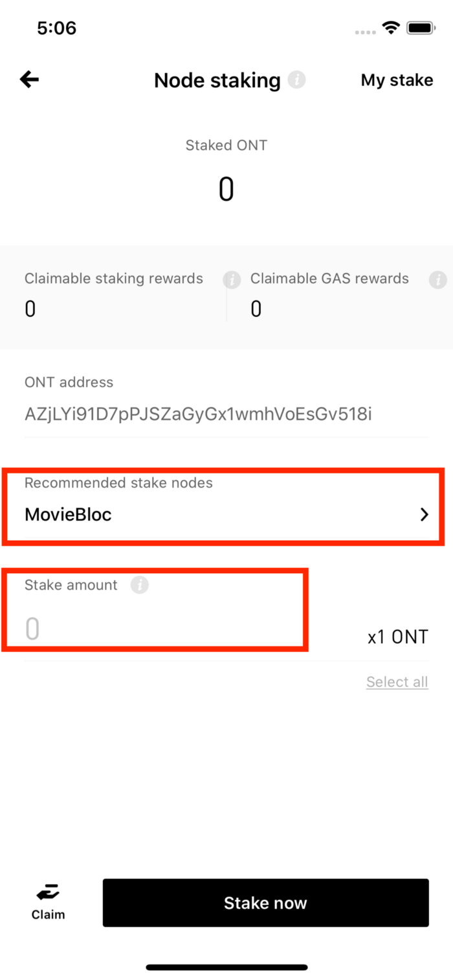453x980 pixels.
Task: Open the MovieBloc node selector
Action: tap(69, 514)
